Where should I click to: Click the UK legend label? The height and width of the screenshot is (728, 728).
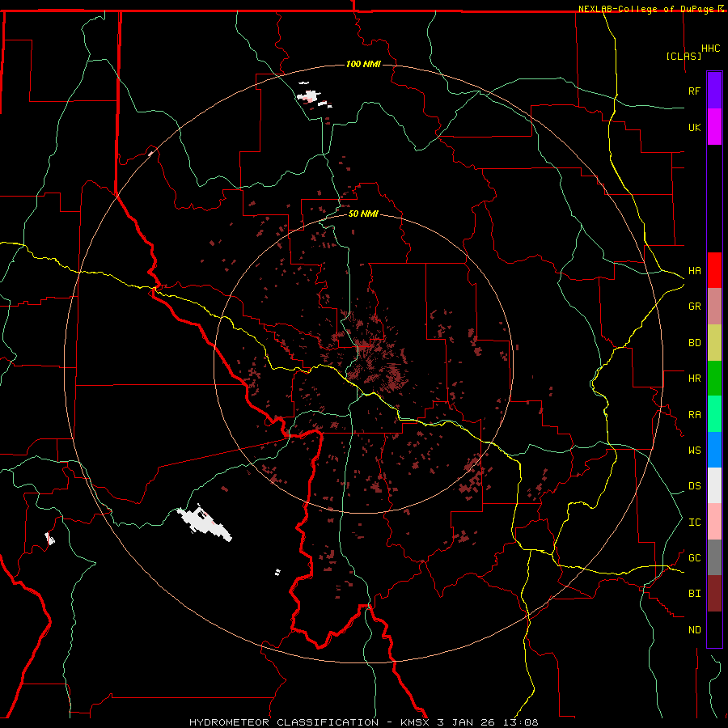(694, 127)
